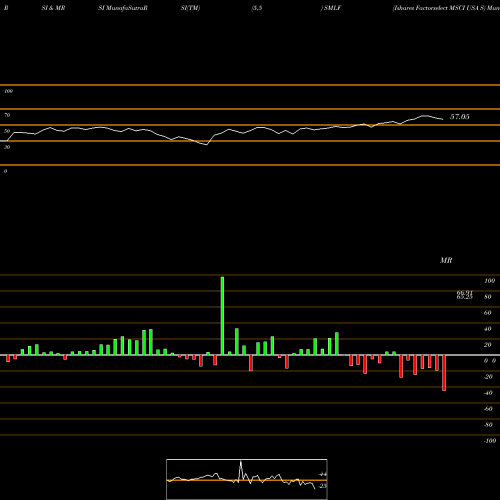The height and width of the screenshot is (500, 500).
Task: Open the mini overview chart thumbnail at bottom
Action: [247, 479]
